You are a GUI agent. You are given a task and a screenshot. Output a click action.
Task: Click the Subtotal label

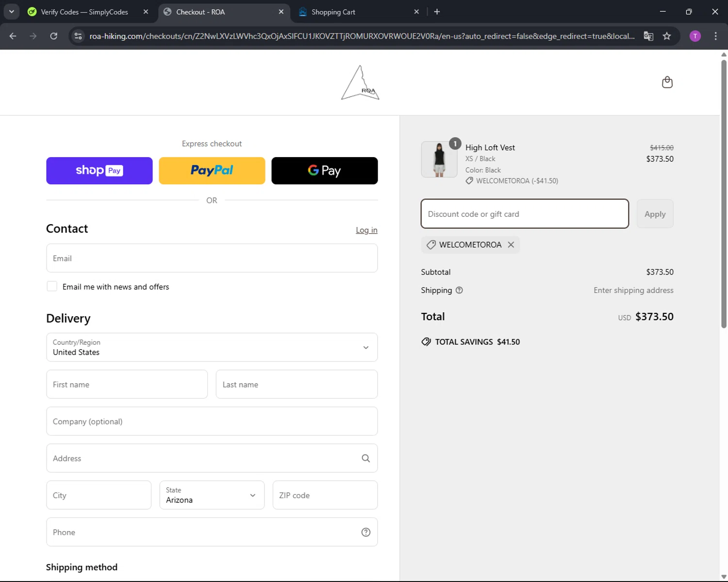(x=436, y=272)
